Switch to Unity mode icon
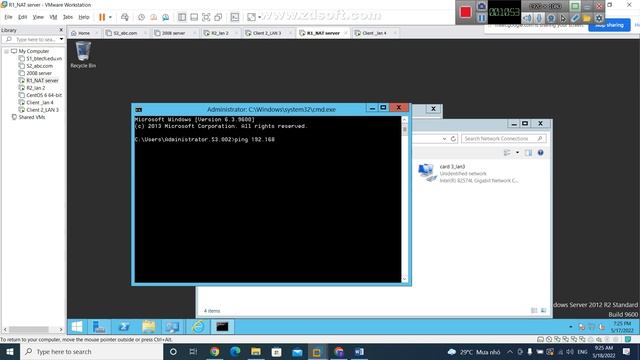 pos(218,17)
